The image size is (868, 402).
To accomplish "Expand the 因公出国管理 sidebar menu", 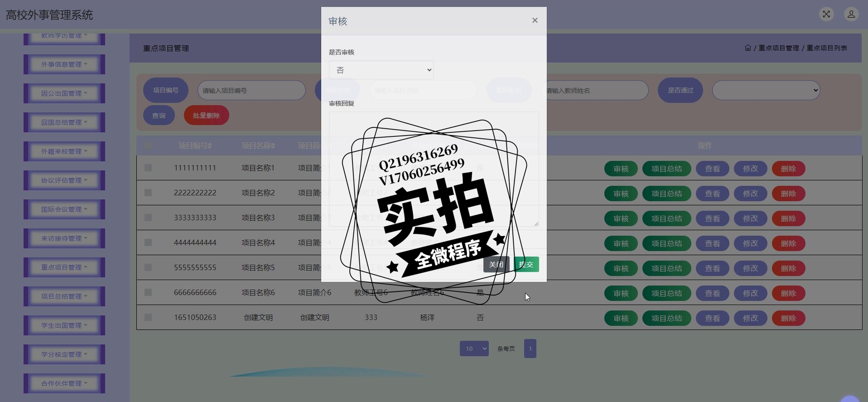I will click(64, 93).
